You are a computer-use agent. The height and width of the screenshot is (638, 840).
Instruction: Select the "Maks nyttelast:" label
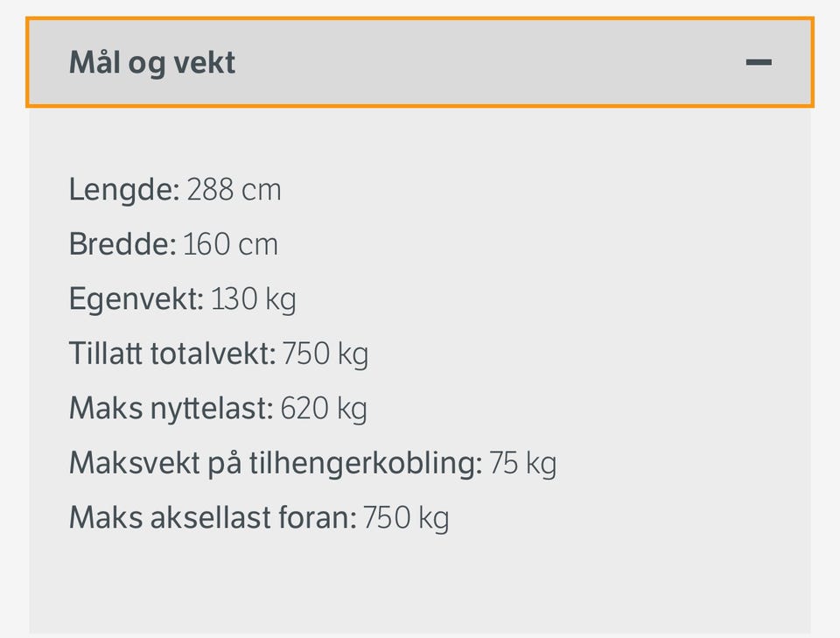171,410
